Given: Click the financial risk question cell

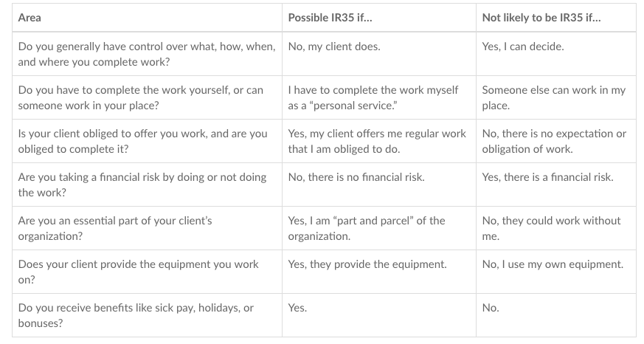Looking at the screenshot, I should pyautogui.click(x=147, y=185).
